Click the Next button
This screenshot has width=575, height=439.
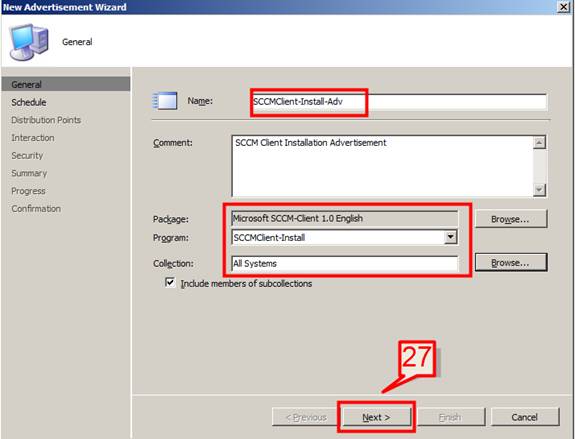click(376, 417)
